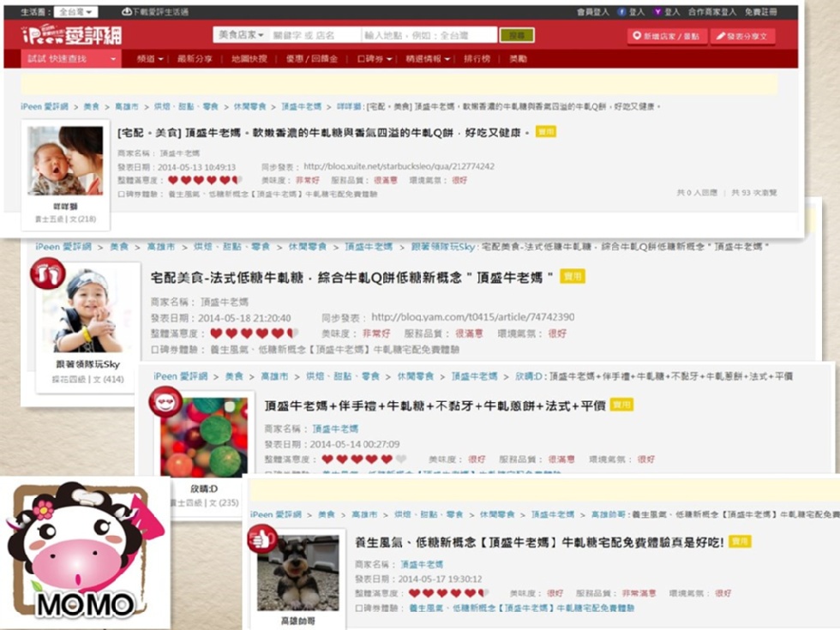Open 排行榜 in the navigation bar
The height and width of the screenshot is (630, 840).
tap(477, 59)
